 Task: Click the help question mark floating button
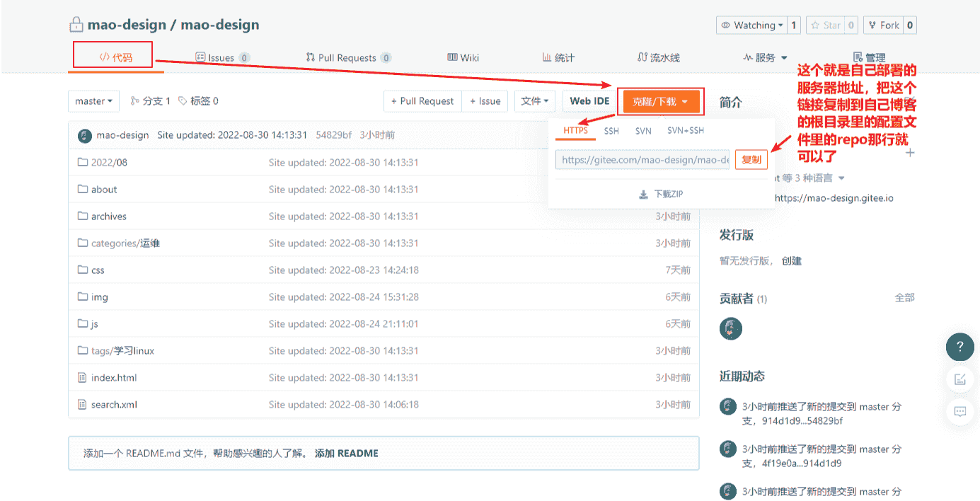959,347
